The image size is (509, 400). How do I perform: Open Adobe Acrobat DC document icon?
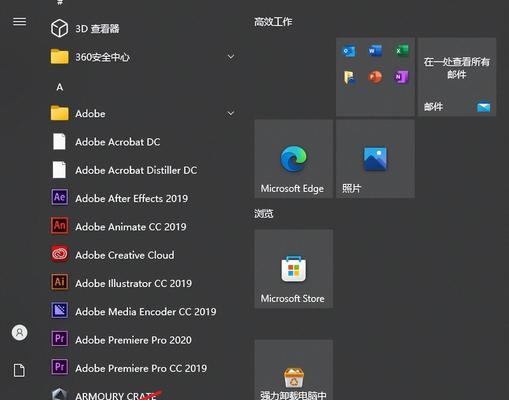[x=59, y=141]
